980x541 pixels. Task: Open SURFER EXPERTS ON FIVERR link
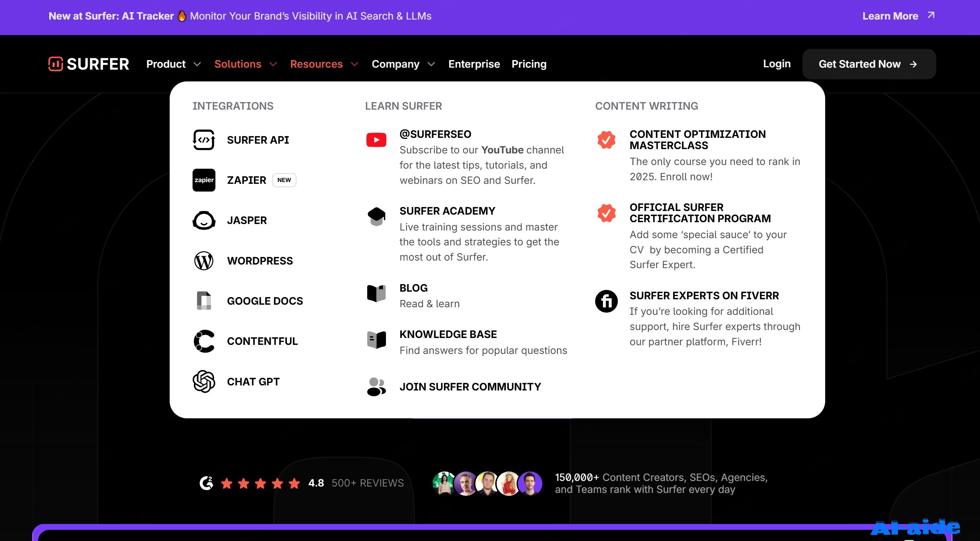click(704, 295)
